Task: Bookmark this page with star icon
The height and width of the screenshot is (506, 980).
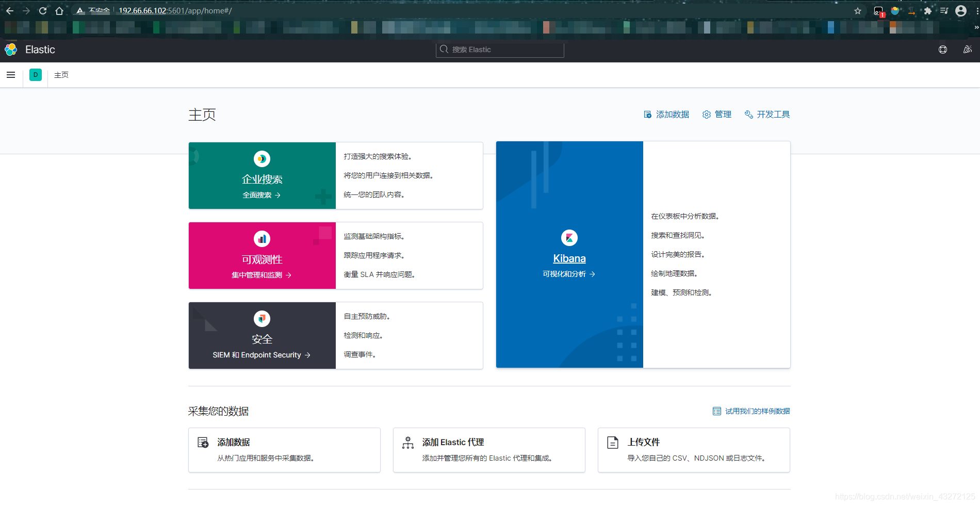Action: click(x=858, y=11)
